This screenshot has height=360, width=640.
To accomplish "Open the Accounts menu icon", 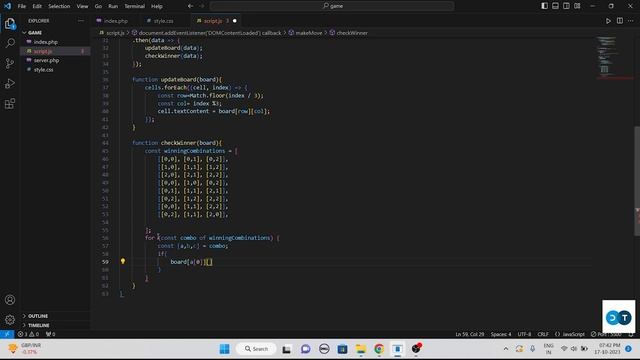I will [x=10, y=300].
